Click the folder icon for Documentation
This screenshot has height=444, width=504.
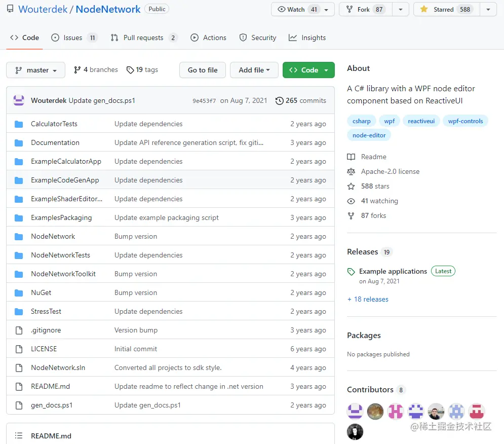[x=19, y=142]
